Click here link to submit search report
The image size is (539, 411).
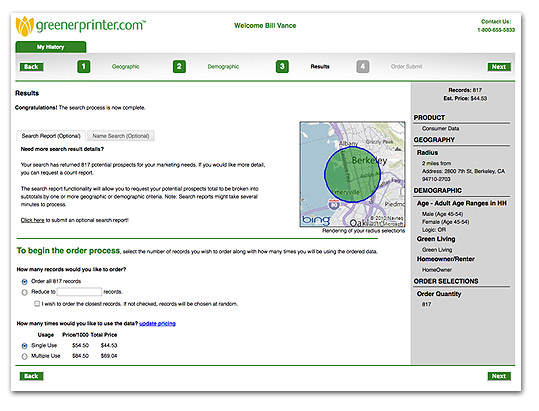pos(33,220)
